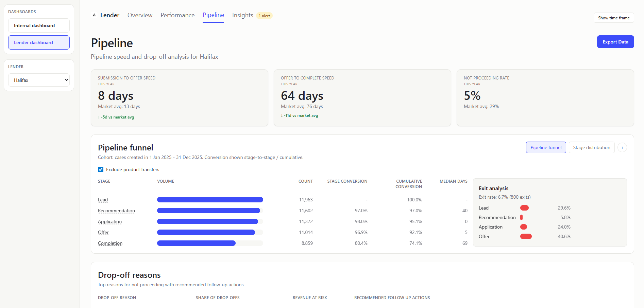Open the Internal dashboard
Screen dimensions: 644x308
tap(38, 25)
